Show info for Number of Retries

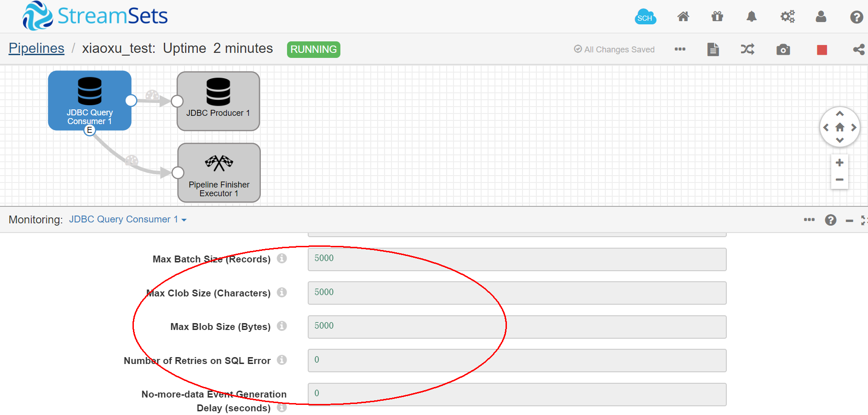coord(282,360)
